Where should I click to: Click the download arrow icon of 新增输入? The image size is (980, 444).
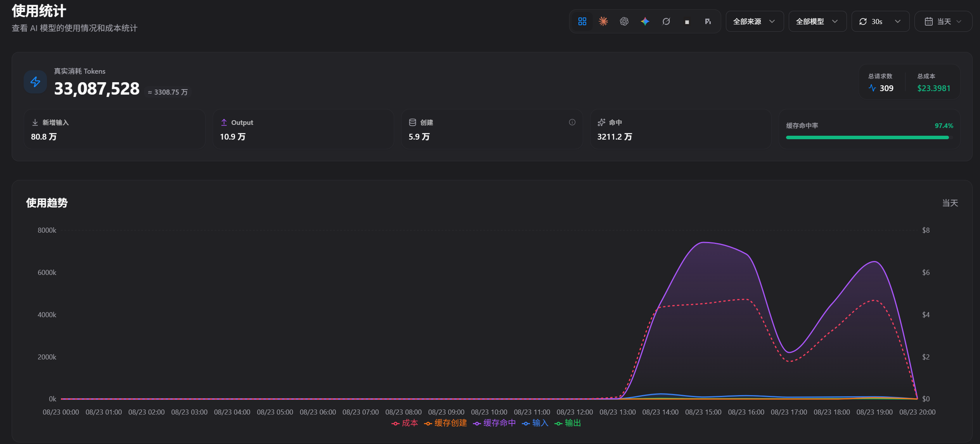(35, 123)
